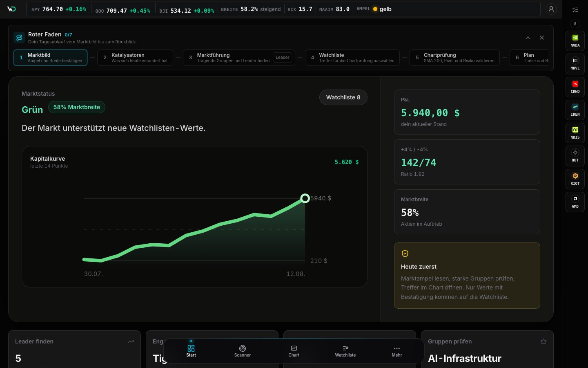The height and width of the screenshot is (368, 588).
Task: Select step 2 Katalysatoren
Action: tap(135, 58)
